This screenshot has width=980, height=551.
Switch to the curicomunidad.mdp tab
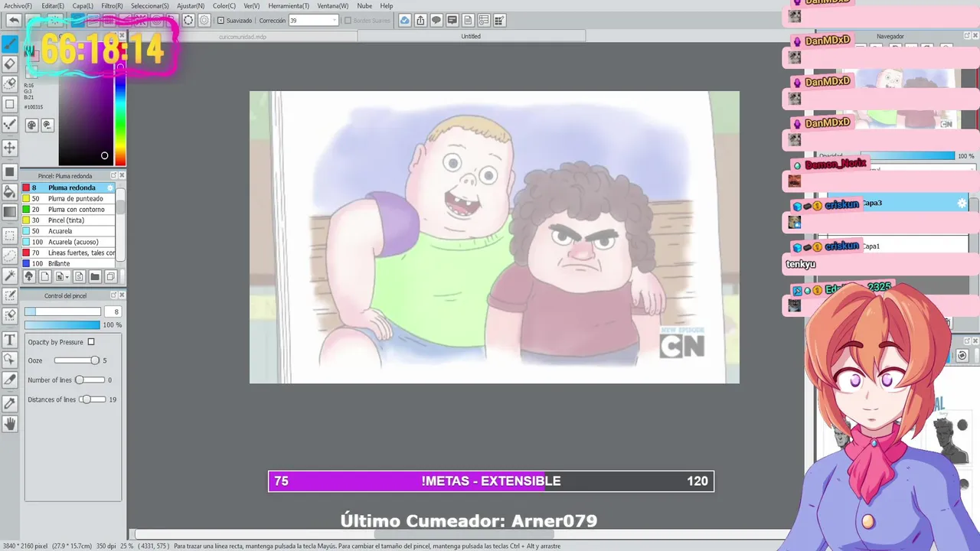click(x=243, y=36)
